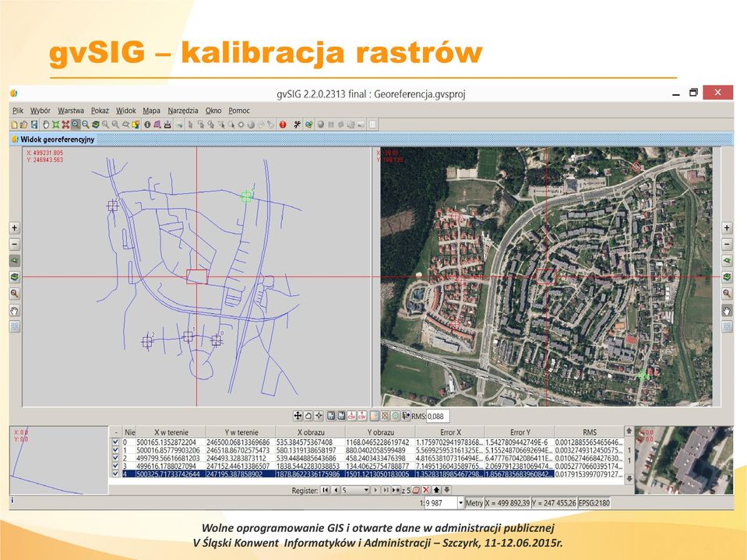Viewport: 747px width, 560px height.
Task: Open the Widok menu
Action: [125, 111]
